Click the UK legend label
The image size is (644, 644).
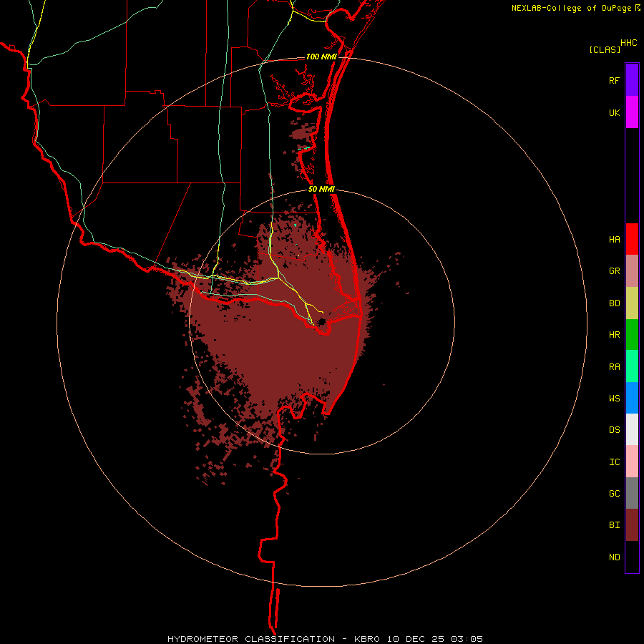(614, 113)
